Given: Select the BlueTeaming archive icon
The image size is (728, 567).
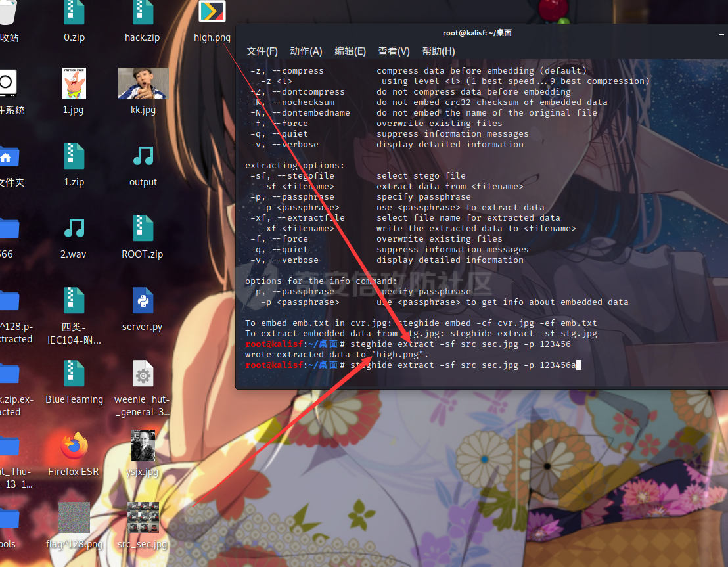Looking at the screenshot, I should click(74, 373).
